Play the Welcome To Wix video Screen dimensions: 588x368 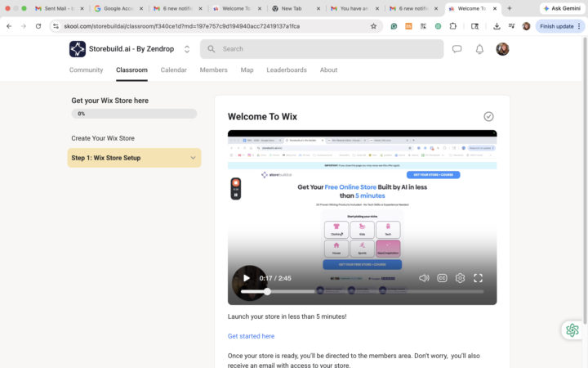tap(247, 278)
